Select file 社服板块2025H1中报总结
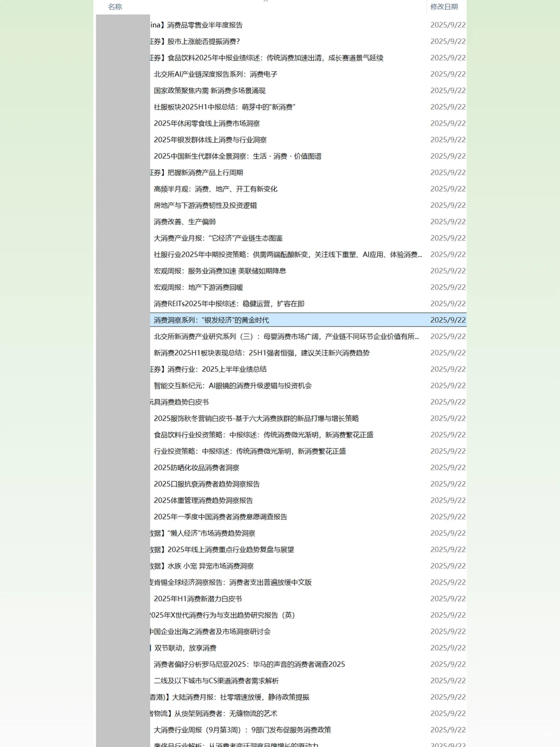The height and width of the screenshot is (747, 560). [x=225, y=107]
